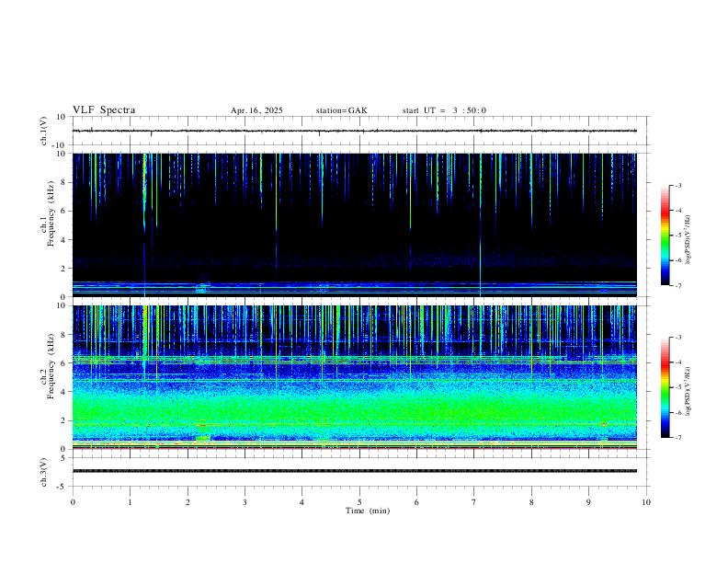Click the ch.3(V) waveform axis label
Viewport: 728px width, 563px height.
(x=44, y=473)
